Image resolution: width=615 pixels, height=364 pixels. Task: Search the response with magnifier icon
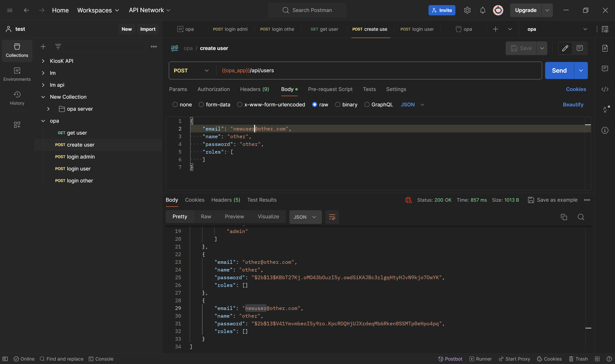coord(581,217)
